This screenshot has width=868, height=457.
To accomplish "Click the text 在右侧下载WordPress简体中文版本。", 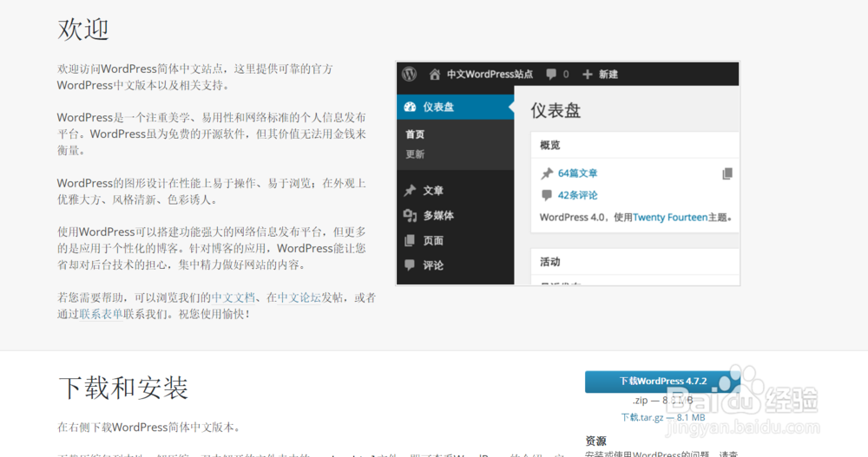I will pos(148,428).
